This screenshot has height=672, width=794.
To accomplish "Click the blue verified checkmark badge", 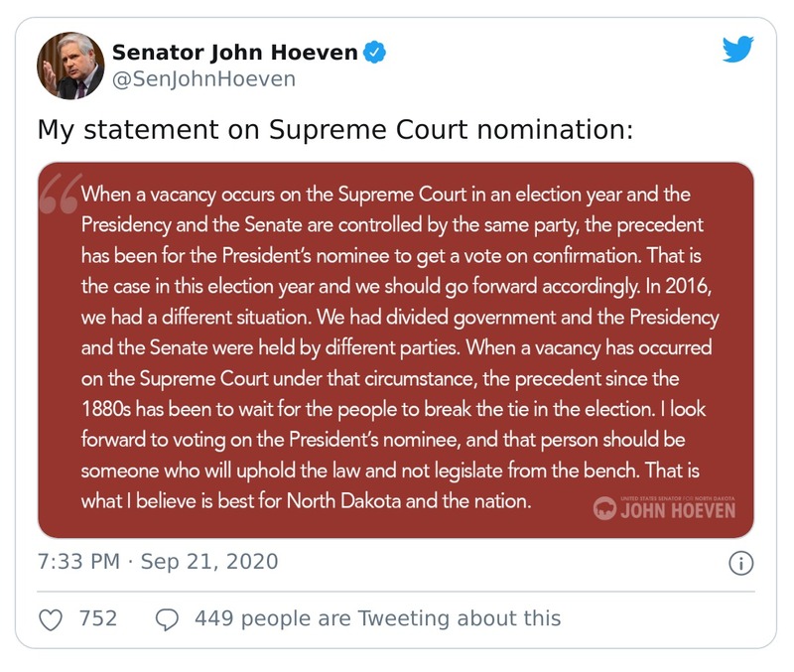I will tap(373, 52).
